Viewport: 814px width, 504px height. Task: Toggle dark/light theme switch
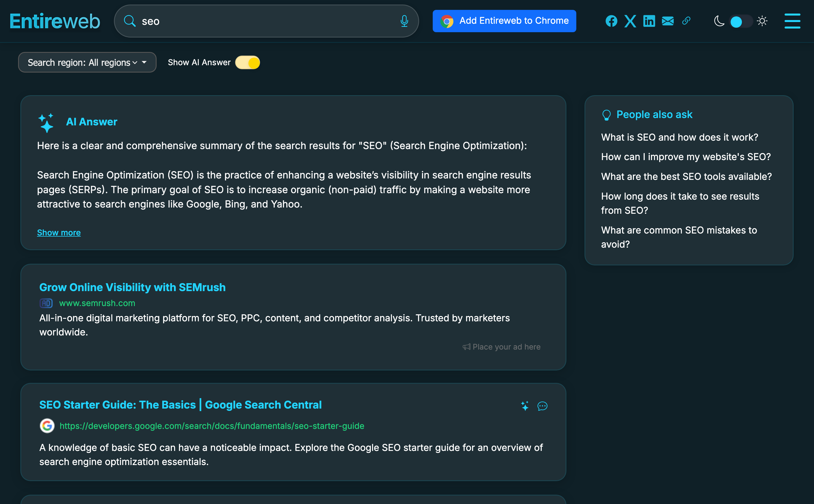pyautogui.click(x=741, y=21)
